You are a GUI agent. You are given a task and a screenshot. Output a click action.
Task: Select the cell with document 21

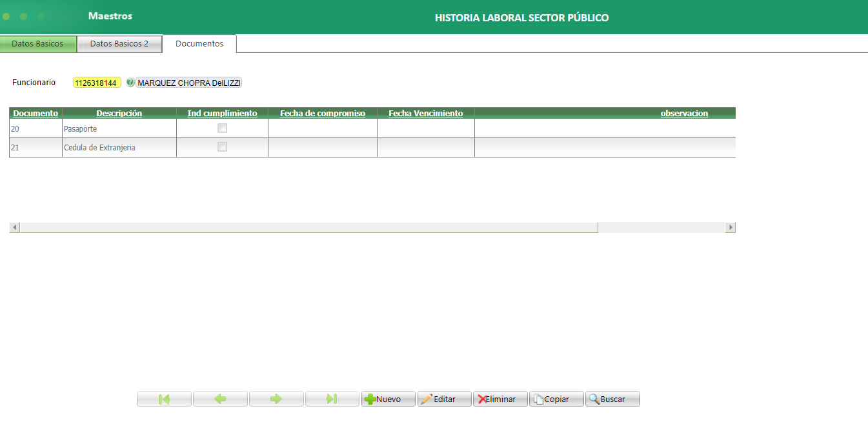(35, 147)
